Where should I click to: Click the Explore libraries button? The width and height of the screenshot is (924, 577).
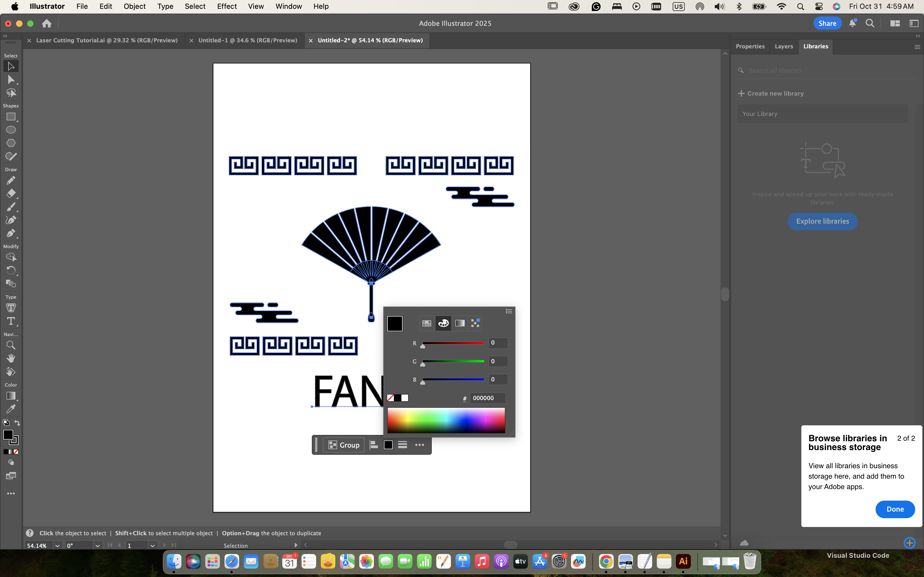823,221
